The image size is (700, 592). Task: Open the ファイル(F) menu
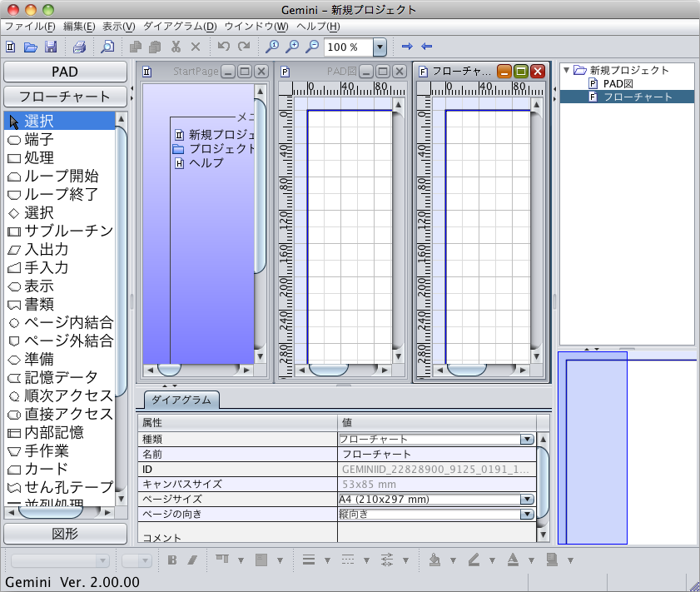[30, 27]
